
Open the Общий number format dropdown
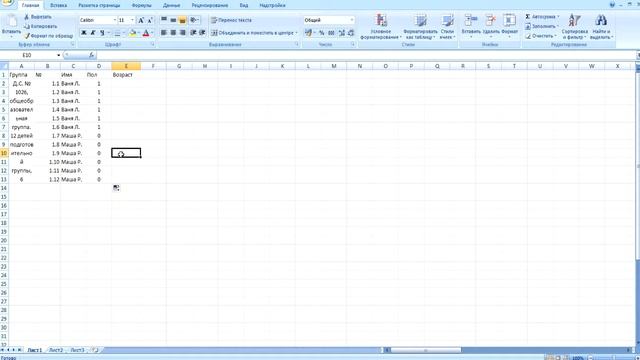[x=351, y=20]
